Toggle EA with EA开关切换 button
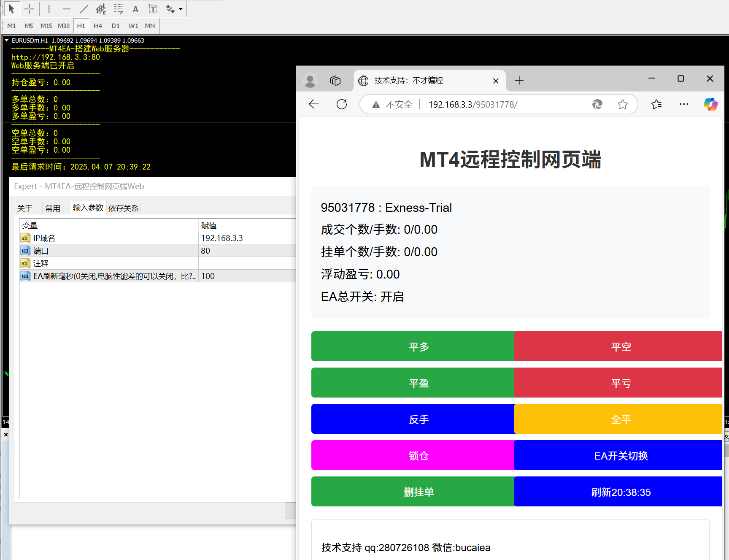Viewport: 729px width, 560px height. pyautogui.click(x=618, y=455)
